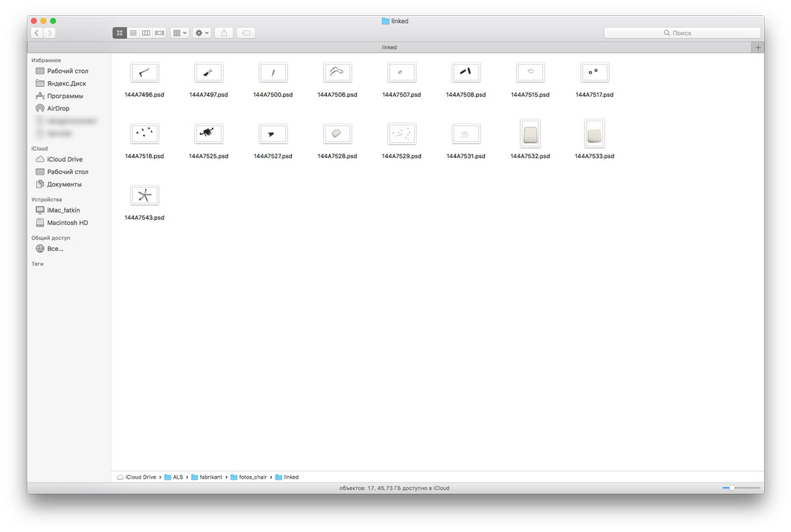This screenshot has height=532, width=791.
Task: Add a new tab with plus button
Action: (x=758, y=47)
